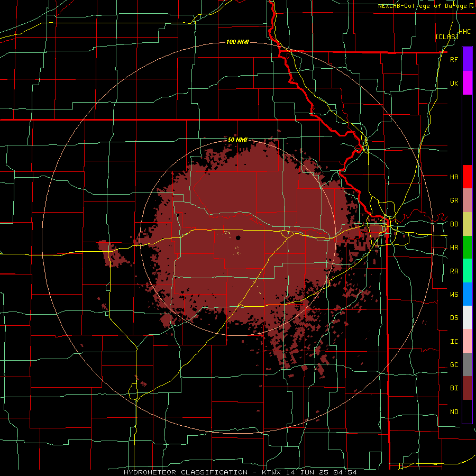Click the ND black legend swatch
Image resolution: width=476 pixels, height=476 pixels.
(467, 411)
